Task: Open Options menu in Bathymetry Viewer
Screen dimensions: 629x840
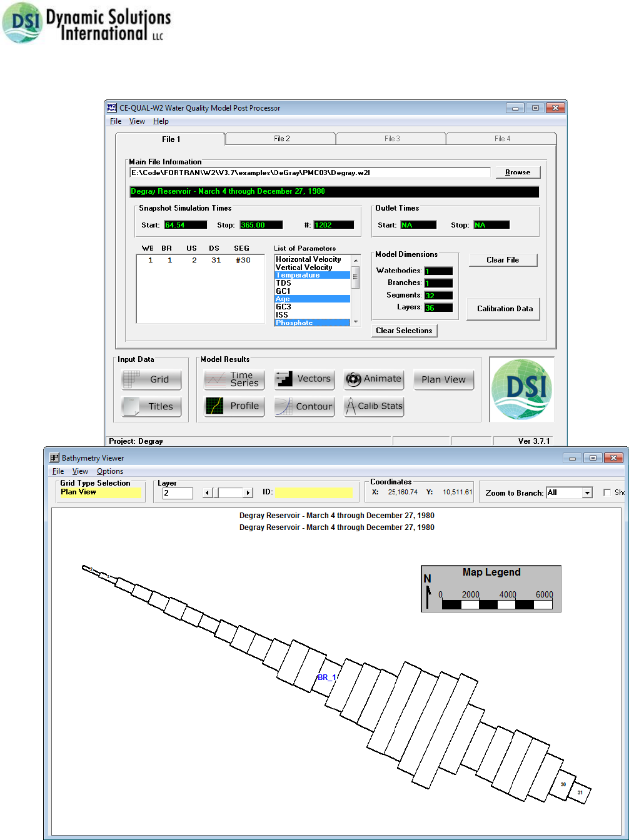Action: (110, 471)
